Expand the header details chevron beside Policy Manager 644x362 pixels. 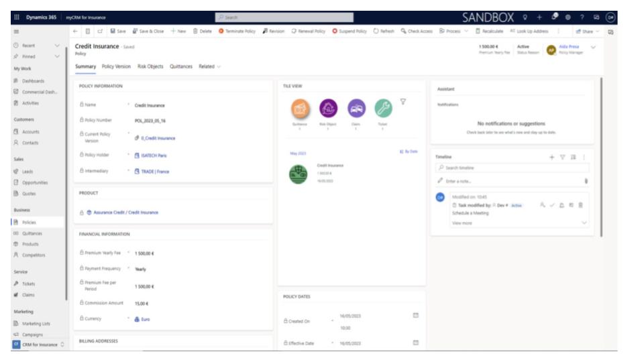[x=593, y=48]
